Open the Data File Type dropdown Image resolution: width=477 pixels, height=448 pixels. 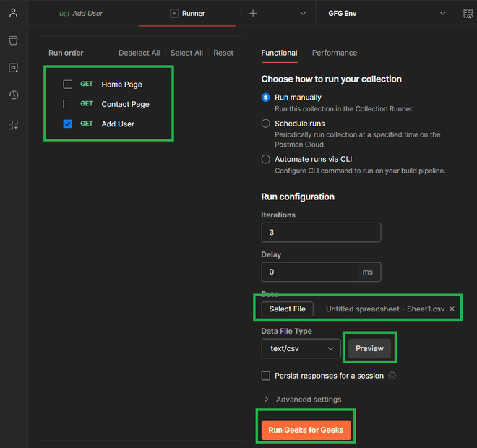(x=301, y=348)
